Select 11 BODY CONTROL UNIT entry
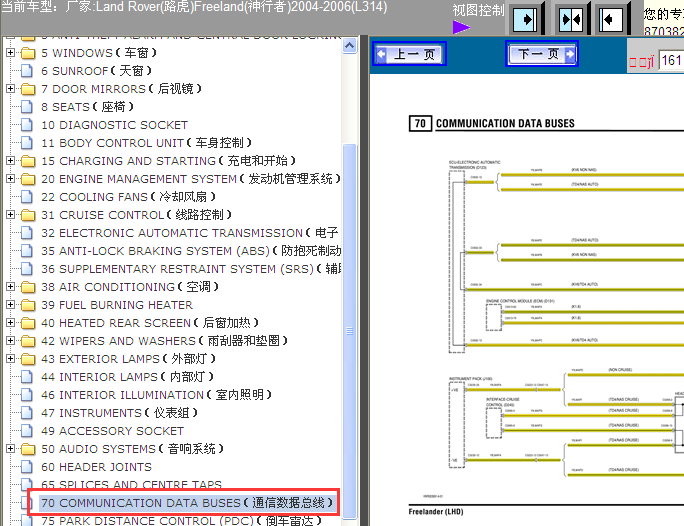 [146, 143]
